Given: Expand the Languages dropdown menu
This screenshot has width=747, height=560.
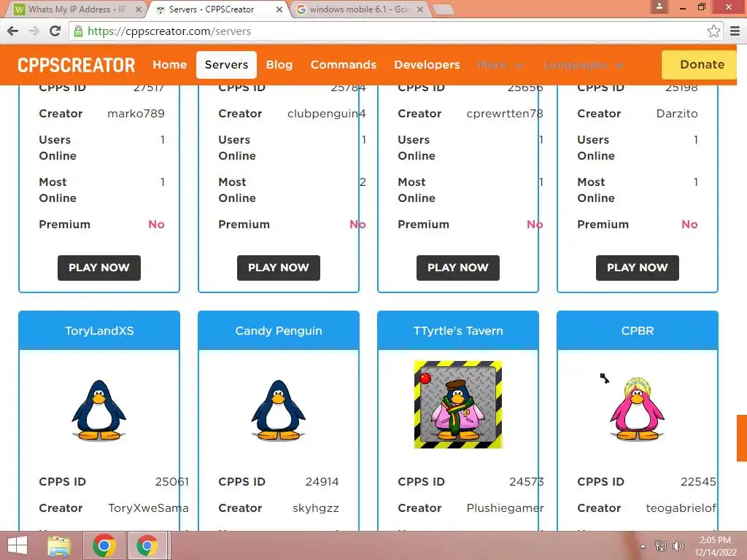Looking at the screenshot, I should 583,65.
